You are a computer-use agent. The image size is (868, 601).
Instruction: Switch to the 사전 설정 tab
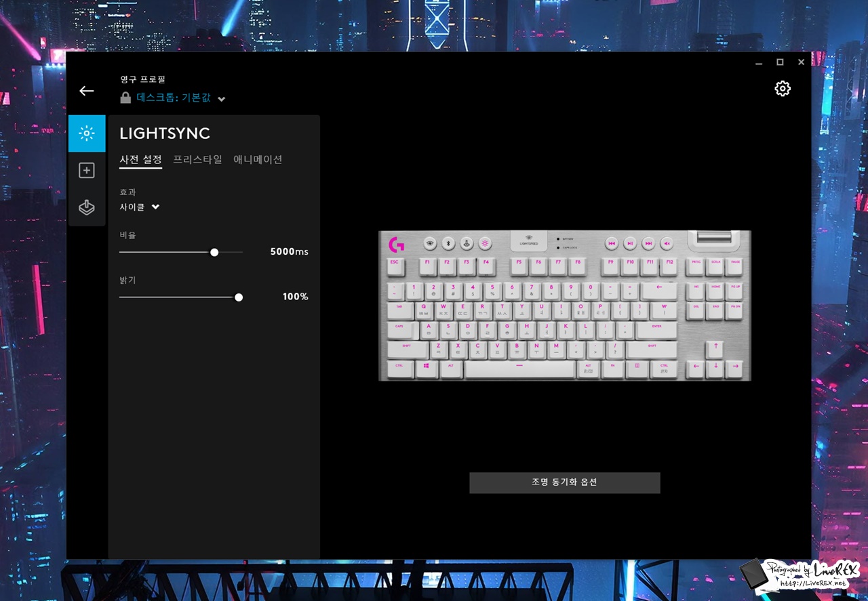pyautogui.click(x=140, y=159)
